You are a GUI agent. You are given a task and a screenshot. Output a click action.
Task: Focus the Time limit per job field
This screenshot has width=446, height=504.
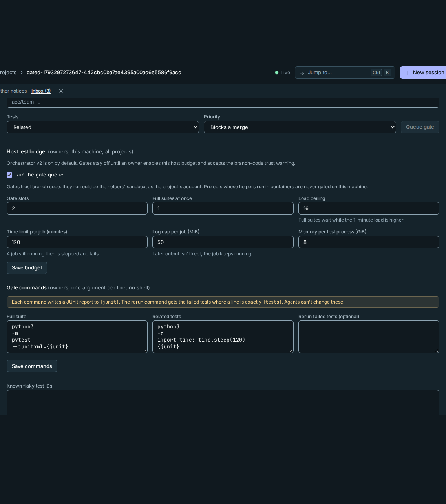77,242
